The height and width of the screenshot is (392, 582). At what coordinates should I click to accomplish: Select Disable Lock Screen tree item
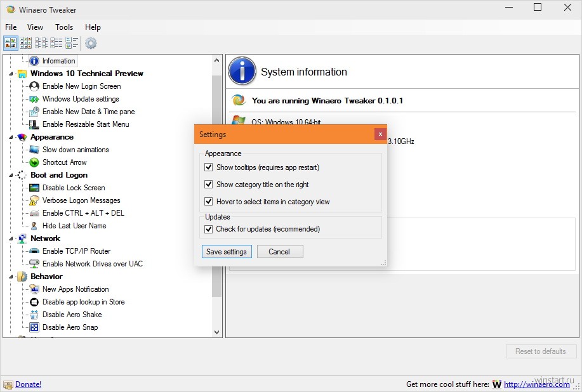point(74,188)
